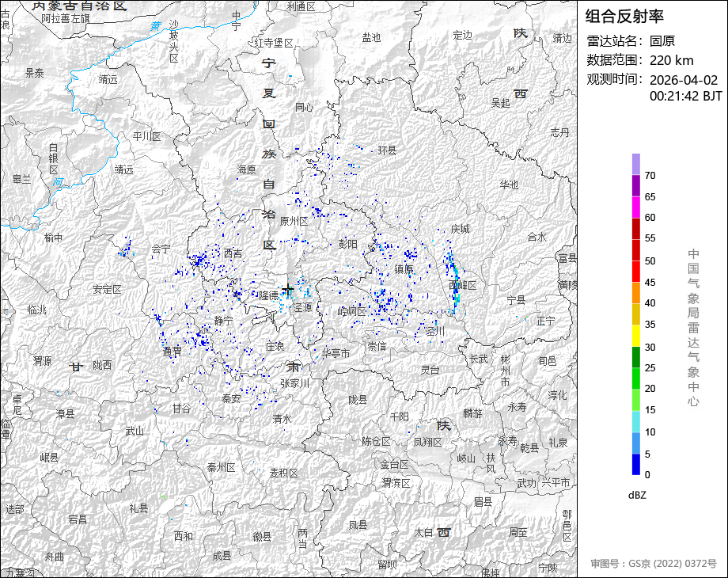728x578 pixels.
Task: Click the 麦积区 label
Action: coord(283,473)
